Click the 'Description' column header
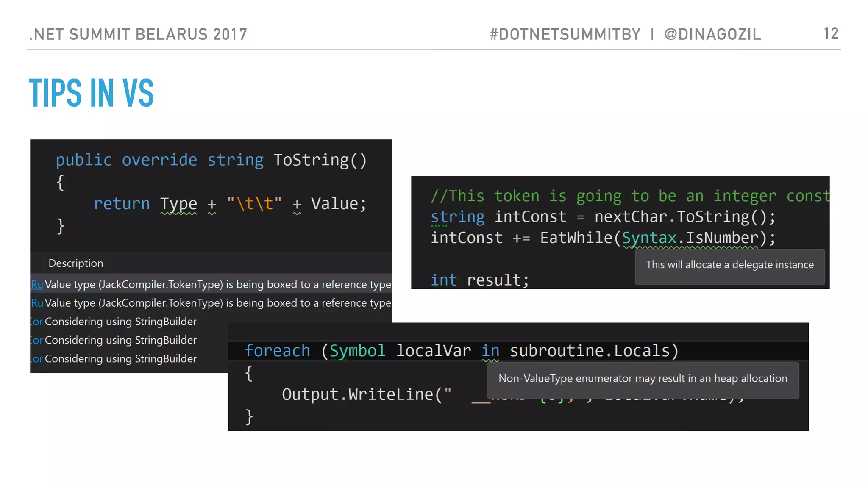 pos(76,263)
